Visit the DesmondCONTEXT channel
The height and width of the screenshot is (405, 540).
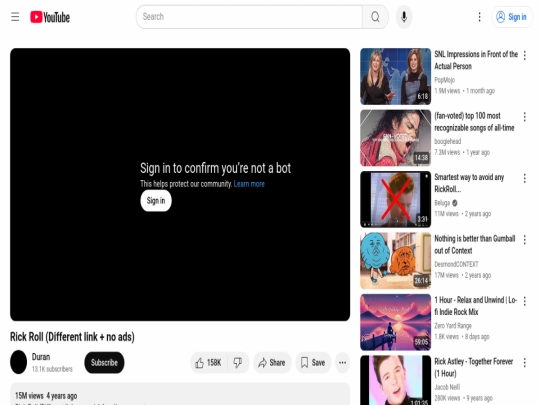(x=456, y=264)
